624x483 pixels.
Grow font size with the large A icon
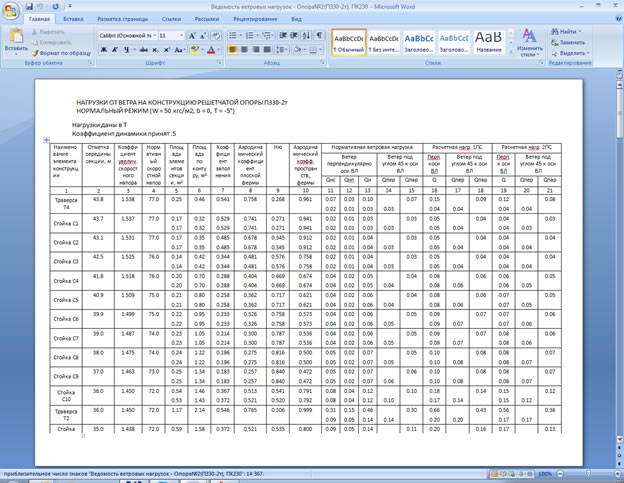[x=192, y=36]
